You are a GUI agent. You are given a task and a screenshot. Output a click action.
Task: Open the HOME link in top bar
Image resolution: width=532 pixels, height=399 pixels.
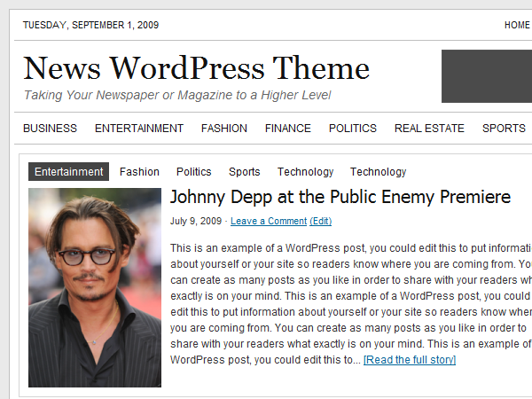(x=517, y=25)
